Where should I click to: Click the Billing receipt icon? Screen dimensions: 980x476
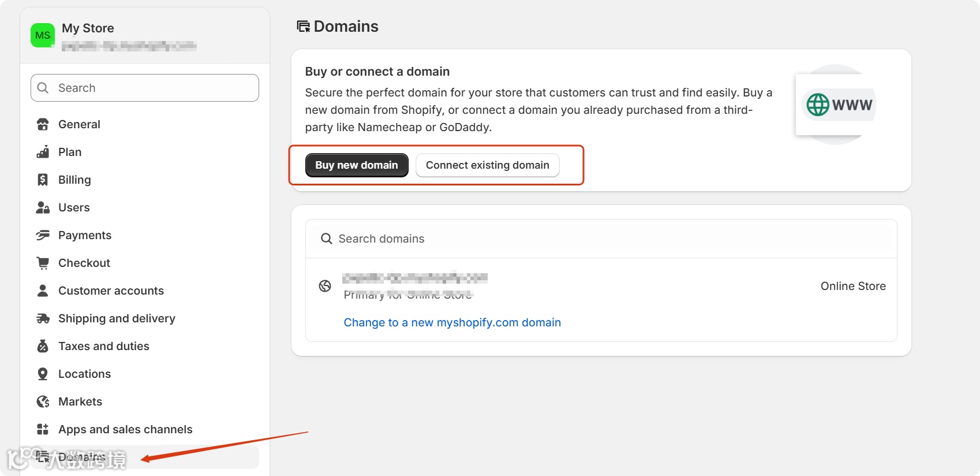click(x=43, y=180)
